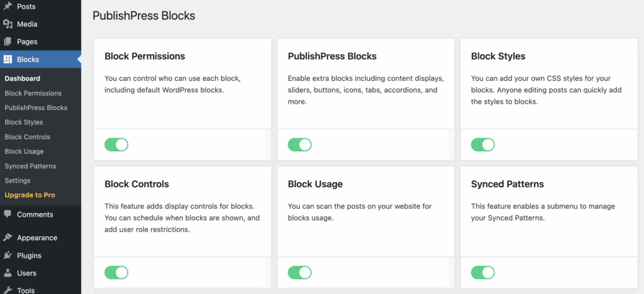
Task: Open the Dashboard submenu link
Action: [x=22, y=79]
